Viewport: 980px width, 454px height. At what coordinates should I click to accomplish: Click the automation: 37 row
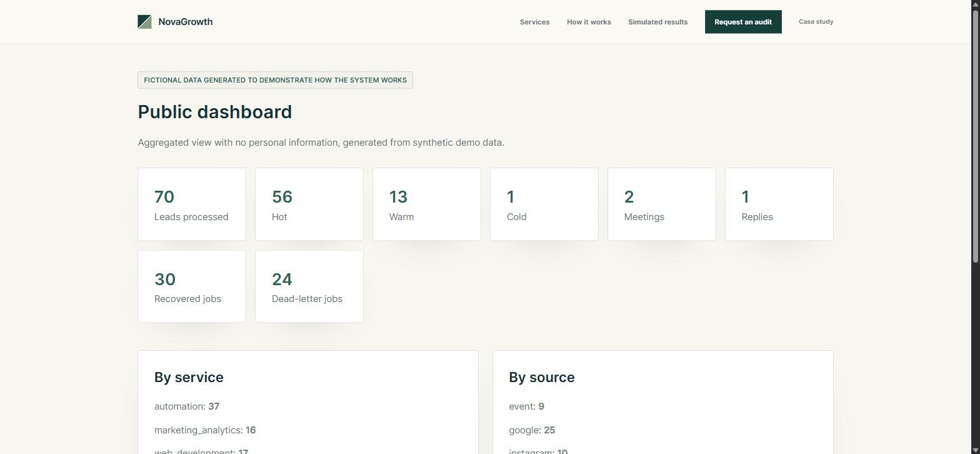(x=187, y=406)
